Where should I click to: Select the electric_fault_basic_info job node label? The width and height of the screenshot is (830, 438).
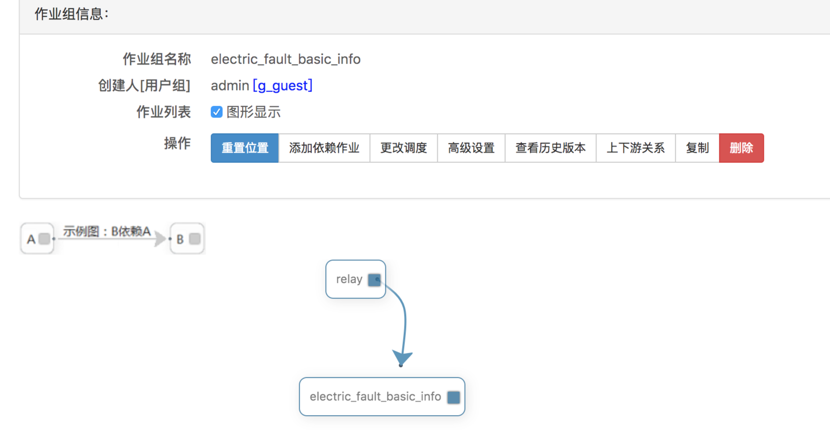tap(375, 397)
